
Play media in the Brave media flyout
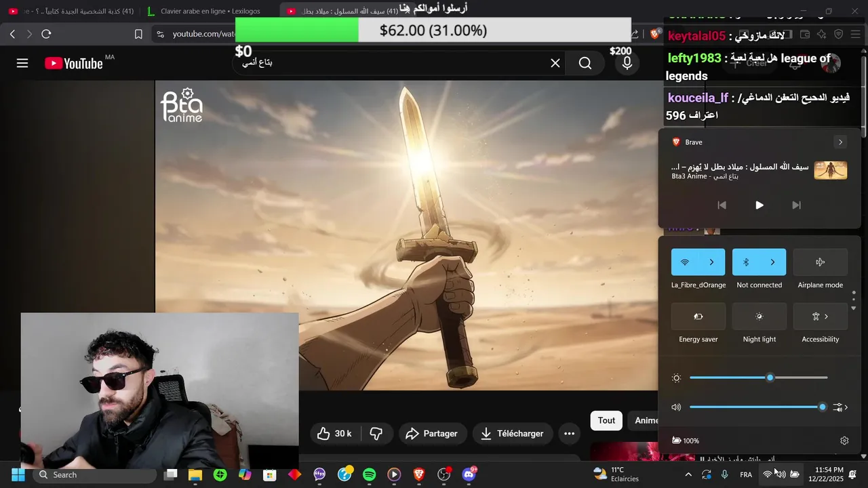click(759, 205)
